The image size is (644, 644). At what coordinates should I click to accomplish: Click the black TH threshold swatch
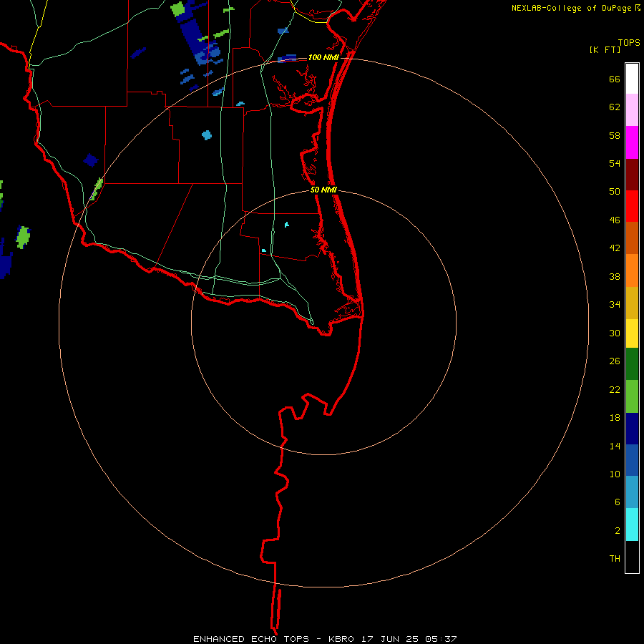(x=632, y=557)
